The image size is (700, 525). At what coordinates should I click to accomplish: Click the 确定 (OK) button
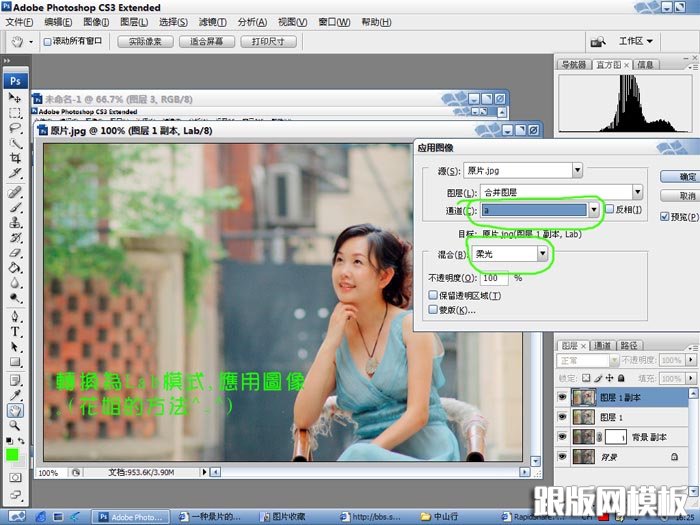pyautogui.click(x=679, y=176)
